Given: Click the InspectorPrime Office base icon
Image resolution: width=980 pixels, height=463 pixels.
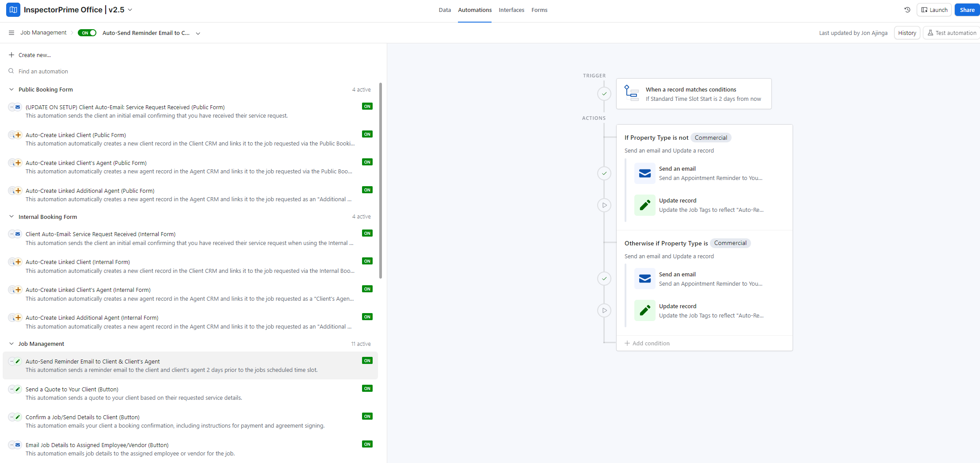Looking at the screenshot, I should coord(13,10).
